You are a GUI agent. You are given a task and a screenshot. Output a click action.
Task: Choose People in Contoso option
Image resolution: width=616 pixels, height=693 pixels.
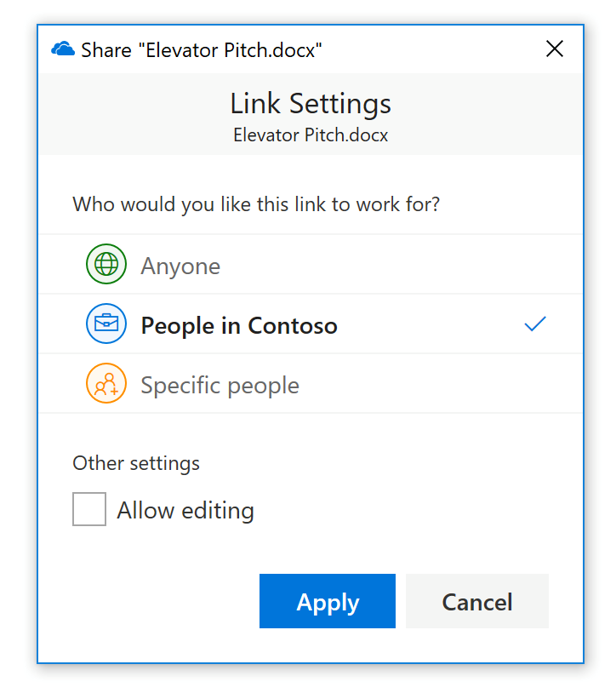point(239,325)
